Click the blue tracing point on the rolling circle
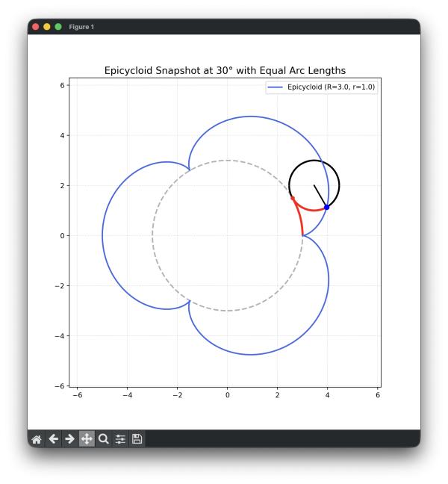448x484 pixels. point(327,208)
